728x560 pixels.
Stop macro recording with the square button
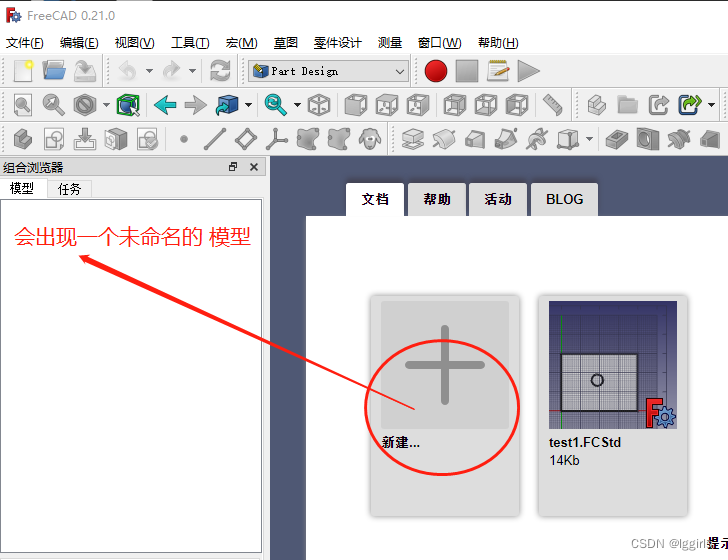pyautogui.click(x=467, y=71)
